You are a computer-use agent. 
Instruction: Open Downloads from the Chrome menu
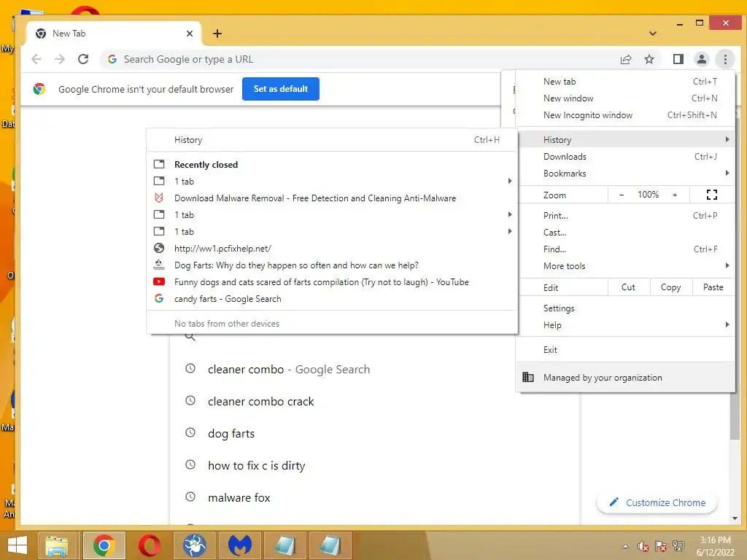click(x=625, y=156)
